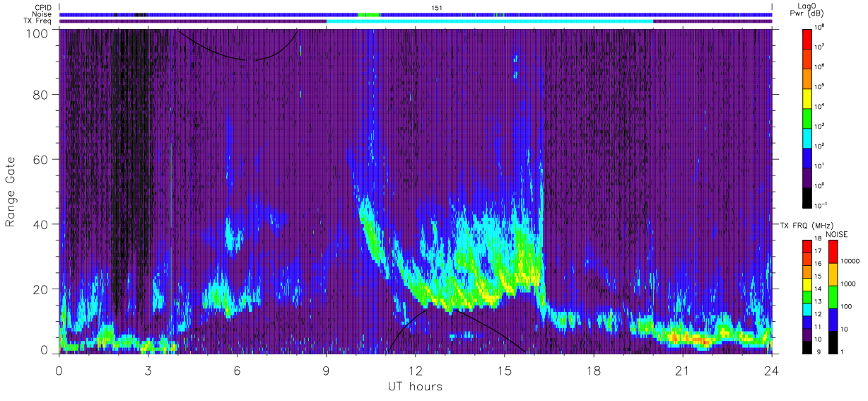Viewport: 868px width, 401px height.
Task: Click the black bottom segment of the Lag0 power colorbar
Action: tap(808, 197)
